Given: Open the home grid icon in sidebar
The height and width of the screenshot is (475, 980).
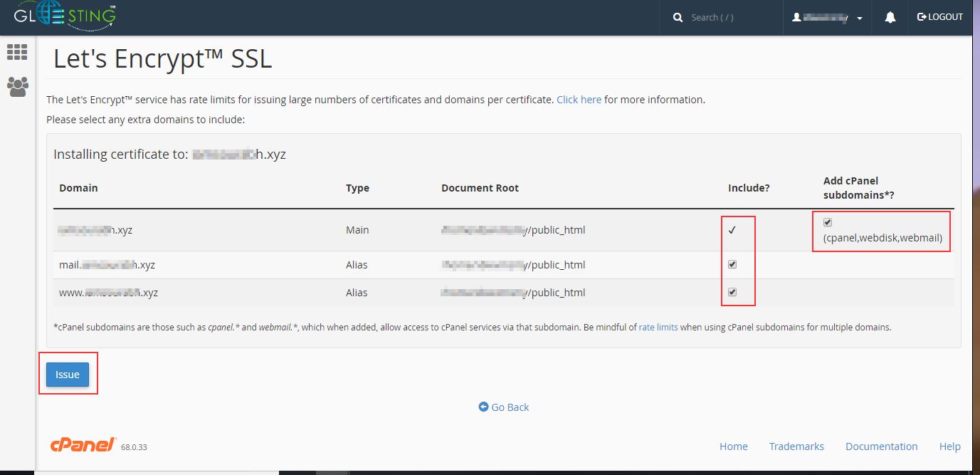Looking at the screenshot, I should (x=17, y=52).
